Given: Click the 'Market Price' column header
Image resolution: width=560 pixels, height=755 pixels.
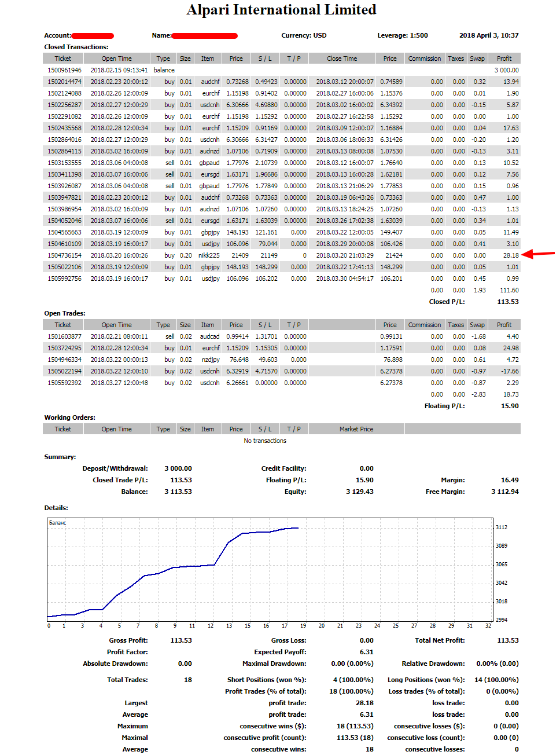Looking at the screenshot, I should click(x=356, y=429).
